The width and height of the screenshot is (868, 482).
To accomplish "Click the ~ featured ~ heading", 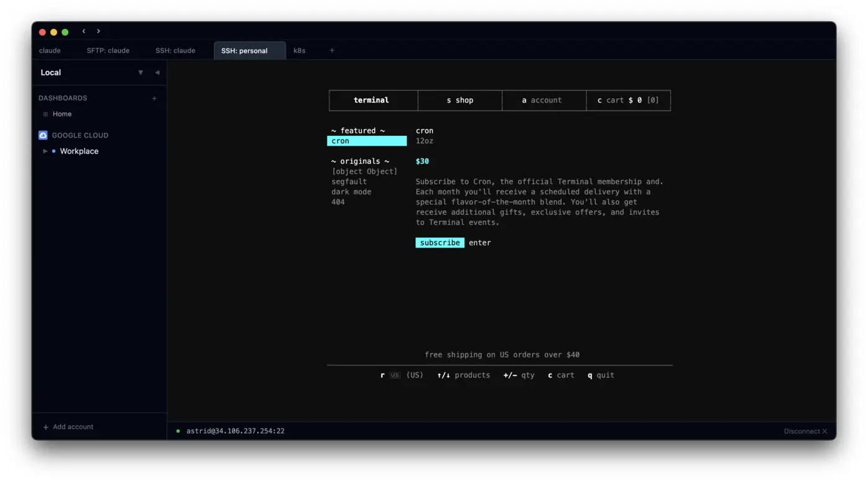I will pos(358,131).
